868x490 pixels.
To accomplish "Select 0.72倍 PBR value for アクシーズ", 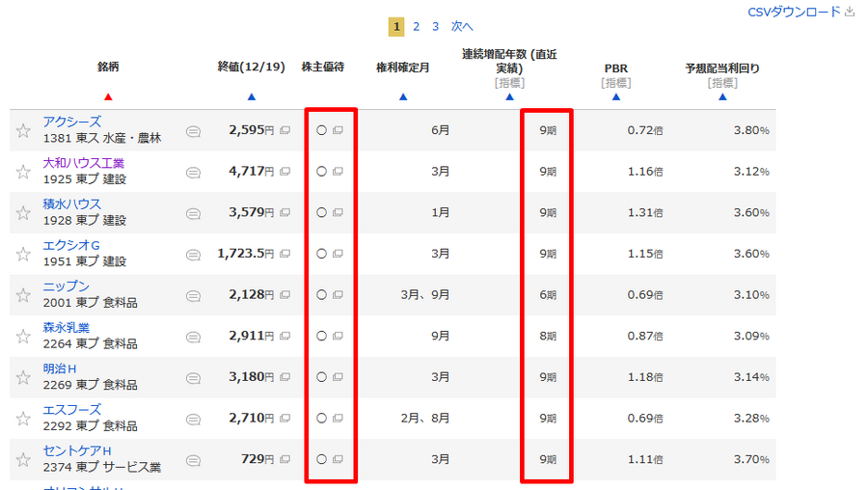I will click(x=645, y=130).
